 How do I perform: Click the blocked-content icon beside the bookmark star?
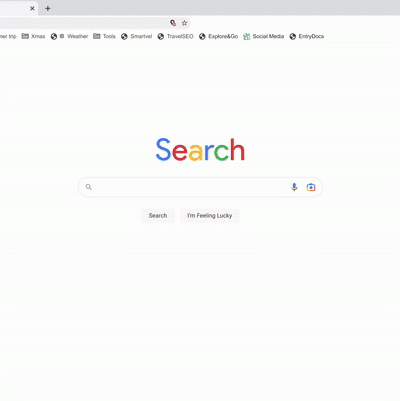tap(173, 23)
